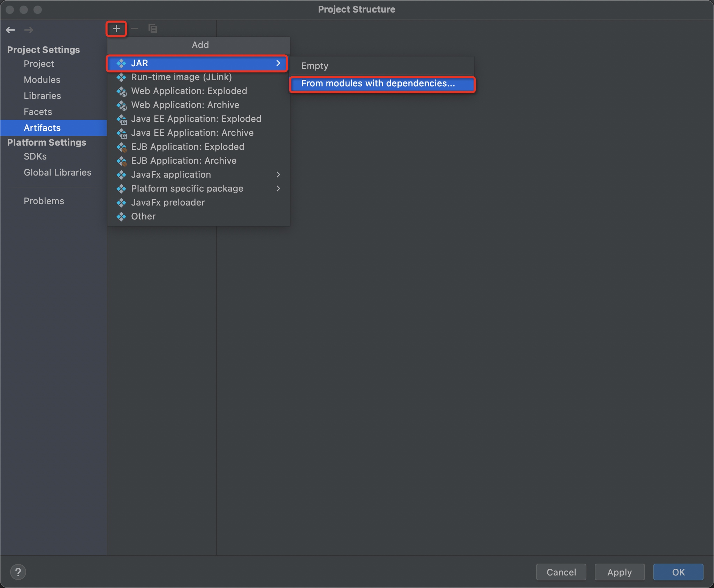714x588 pixels.
Task: Go to the SDKs platform settings
Action: 35,156
